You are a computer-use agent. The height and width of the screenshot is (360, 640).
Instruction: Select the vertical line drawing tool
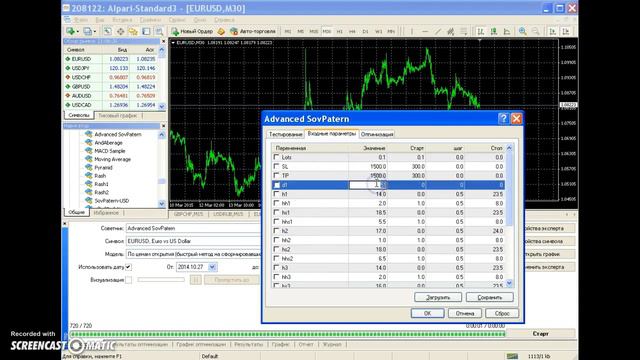(x=412, y=31)
